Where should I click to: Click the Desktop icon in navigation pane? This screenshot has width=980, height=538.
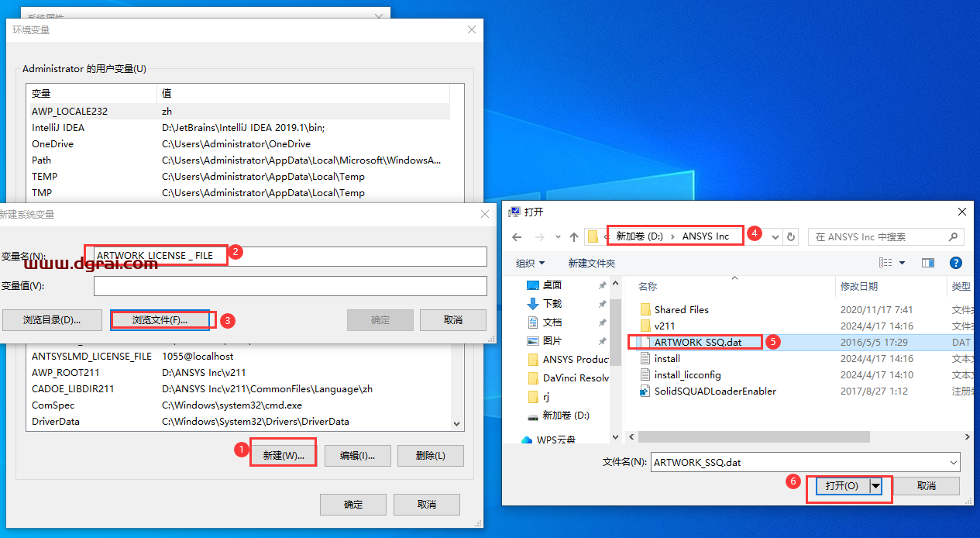click(x=533, y=285)
